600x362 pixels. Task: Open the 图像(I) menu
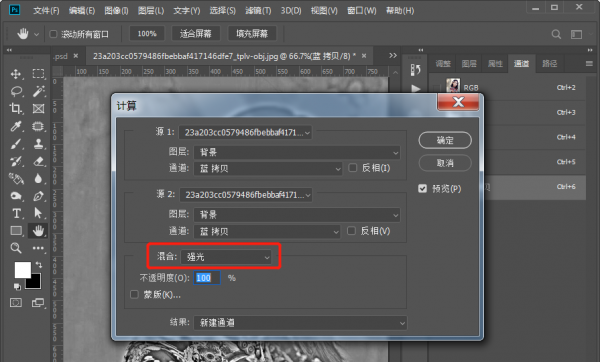pyautogui.click(x=116, y=11)
